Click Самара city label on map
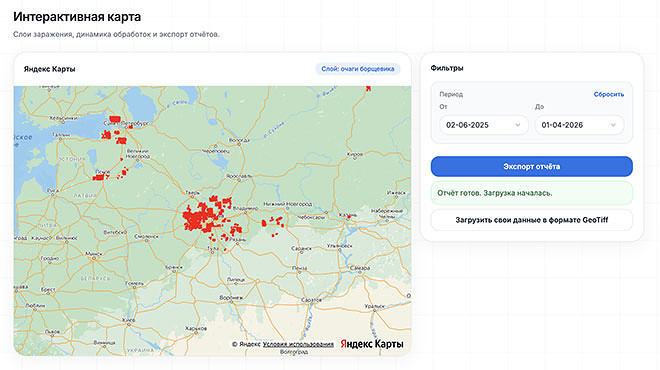This screenshot has height=370, width=660. pos(359,268)
